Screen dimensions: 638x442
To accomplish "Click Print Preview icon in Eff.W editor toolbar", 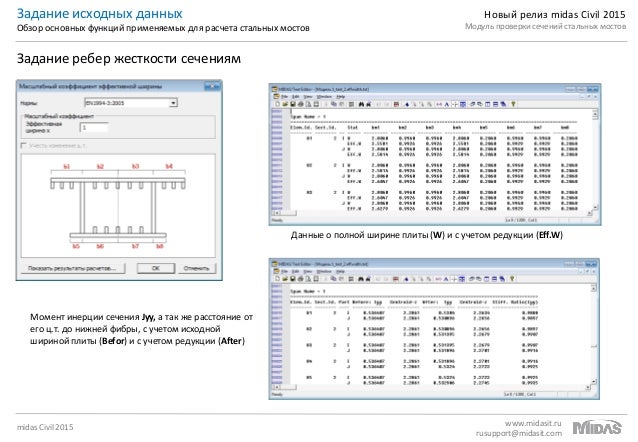I will pyautogui.click(x=308, y=104).
